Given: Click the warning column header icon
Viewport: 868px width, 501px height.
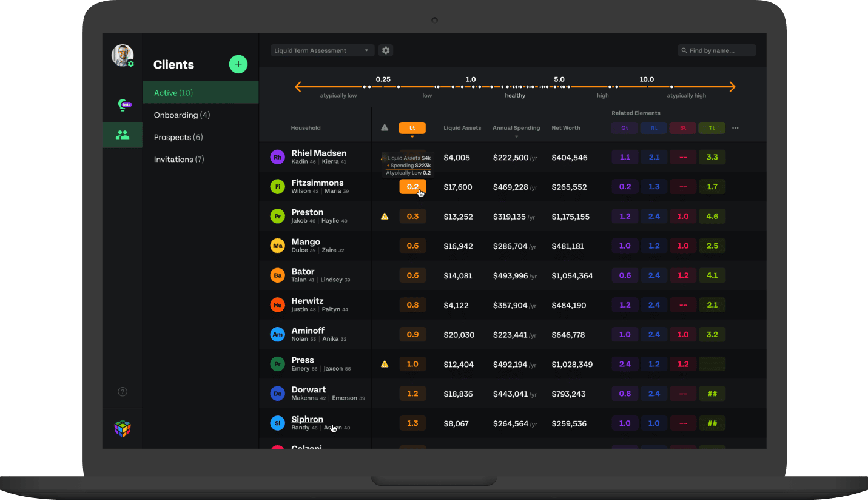Looking at the screenshot, I should [385, 128].
